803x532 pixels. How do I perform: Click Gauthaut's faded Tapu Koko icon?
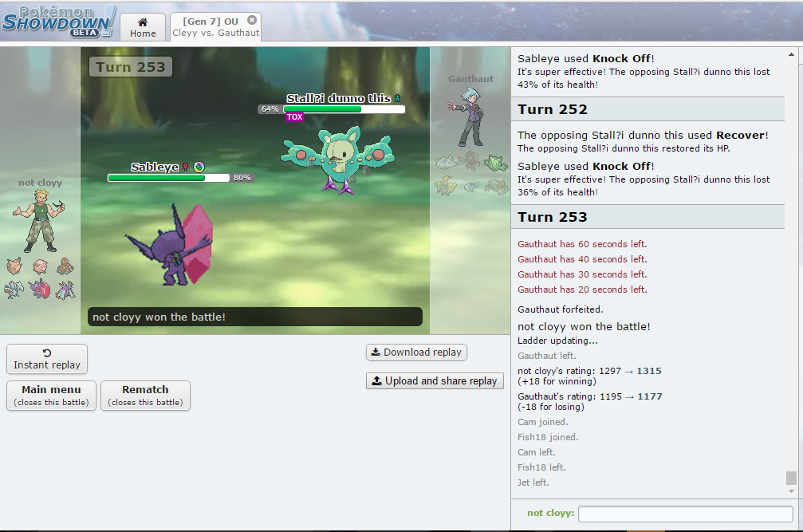point(446,186)
